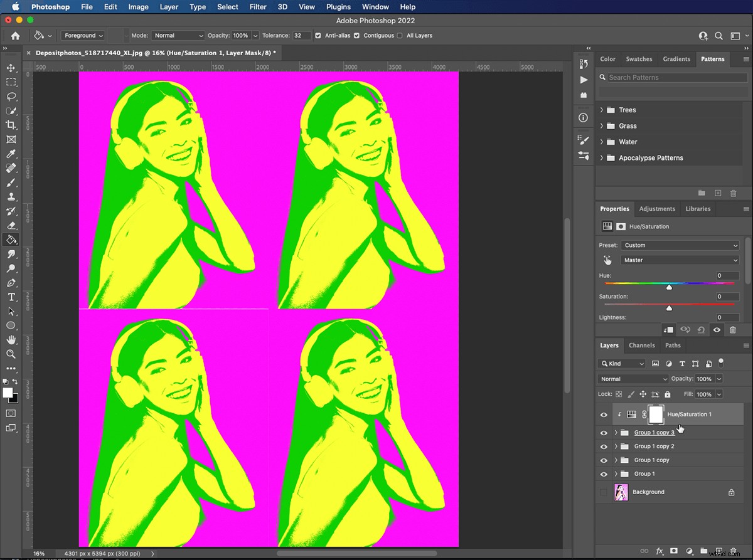Expand the Apocalypse Patterns folder
This screenshot has height=560, width=753.
click(601, 157)
